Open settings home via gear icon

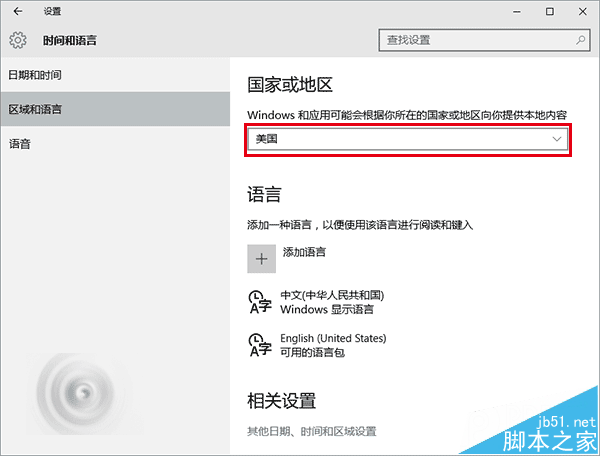pos(18,40)
